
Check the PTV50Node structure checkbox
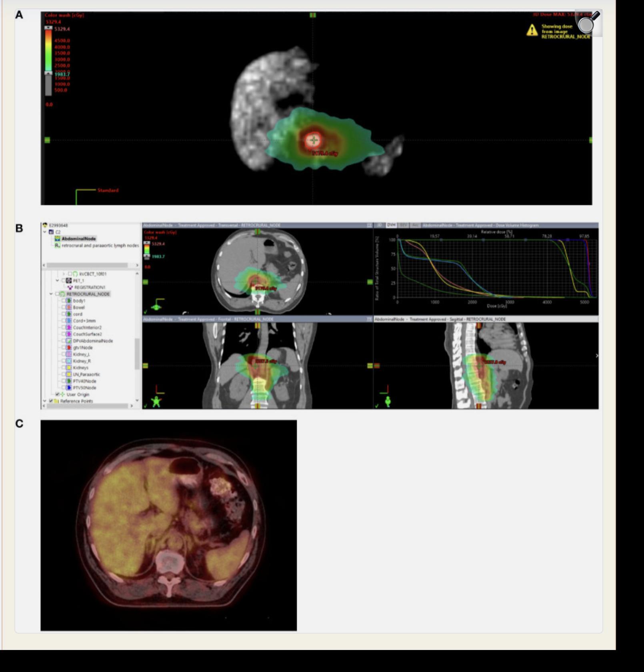pos(64,388)
